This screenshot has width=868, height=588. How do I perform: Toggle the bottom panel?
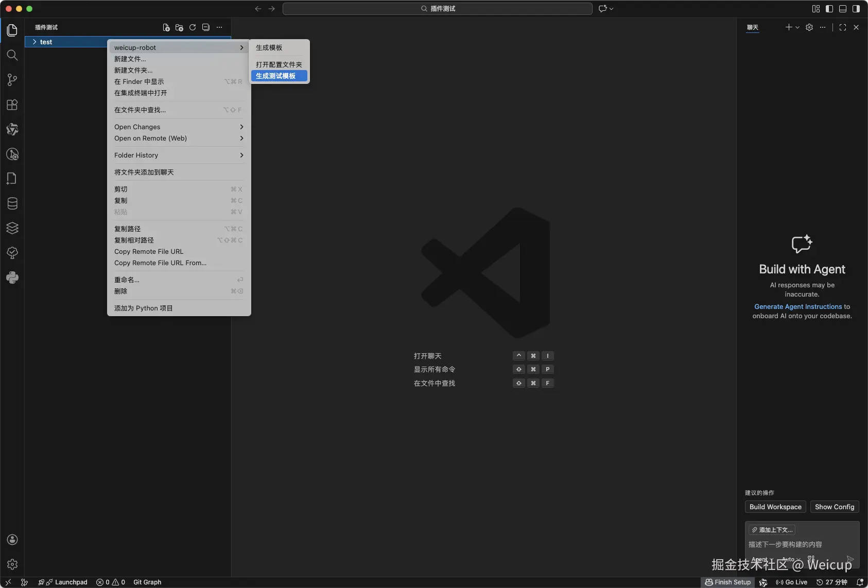[843, 9]
